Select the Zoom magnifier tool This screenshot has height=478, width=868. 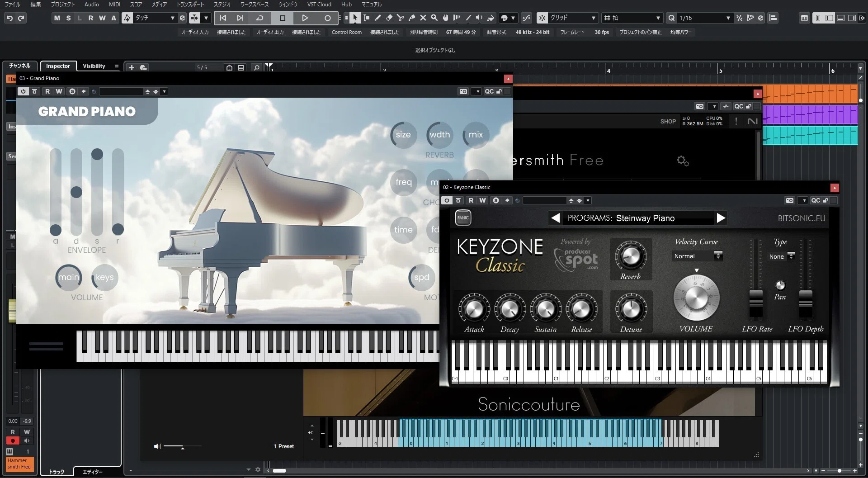tap(434, 18)
